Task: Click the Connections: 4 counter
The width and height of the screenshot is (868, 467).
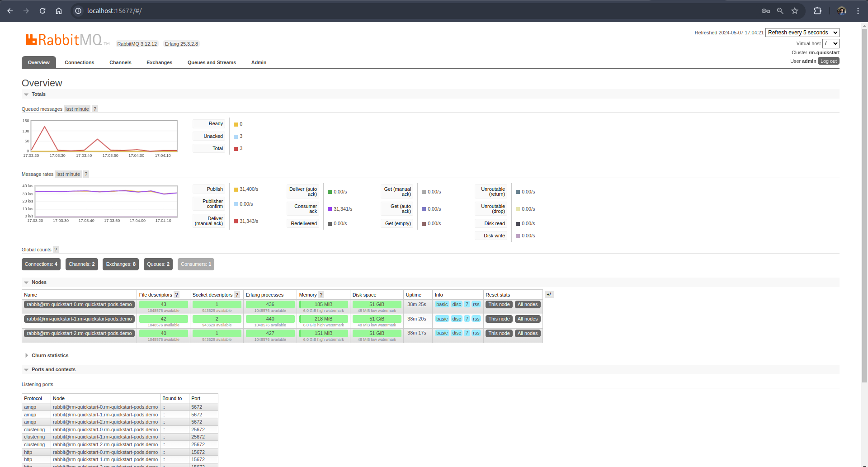Action: (41, 264)
